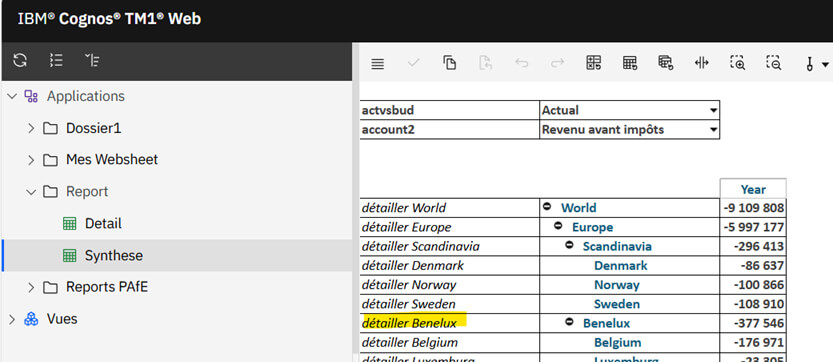Click the actvsbud label cell
833x362 pixels.
[449, 111]
